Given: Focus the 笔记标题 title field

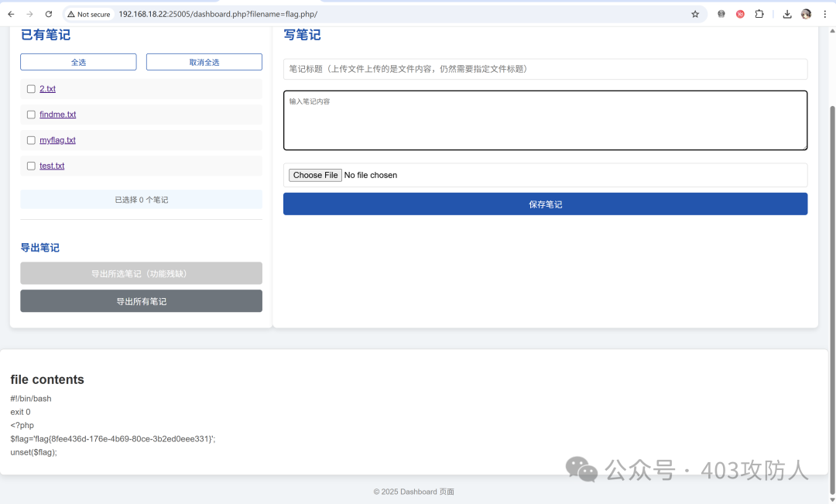Looking at the screenshot, I should (545, 69).
